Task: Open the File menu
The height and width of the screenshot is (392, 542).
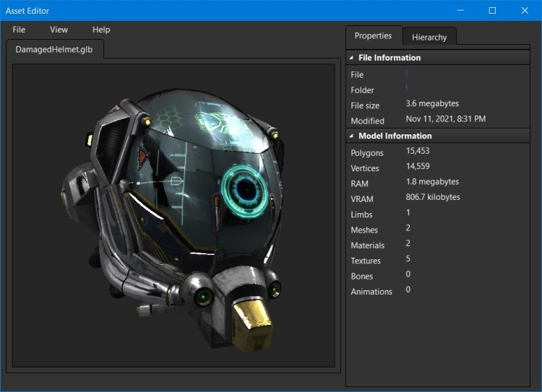Action: [19, 30]
